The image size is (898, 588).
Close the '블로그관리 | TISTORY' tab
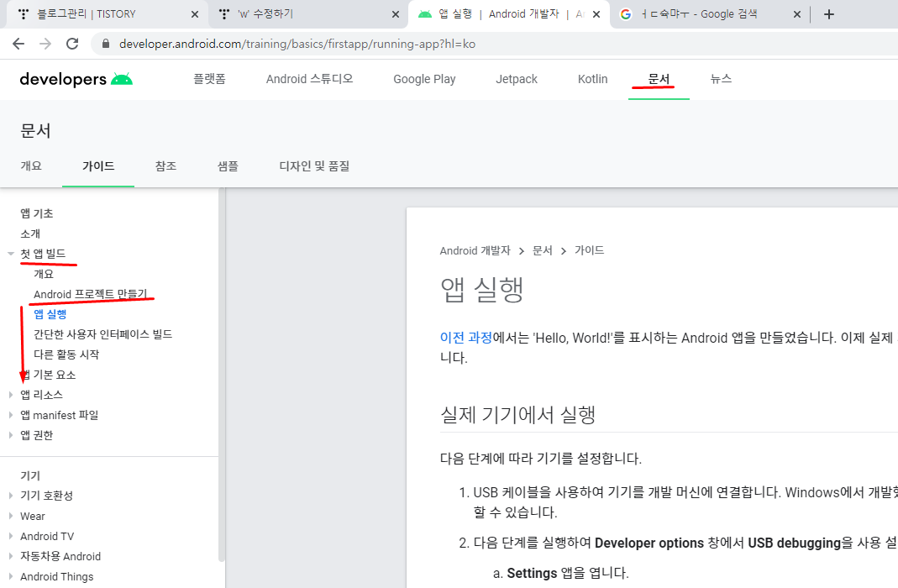(195, 14)
